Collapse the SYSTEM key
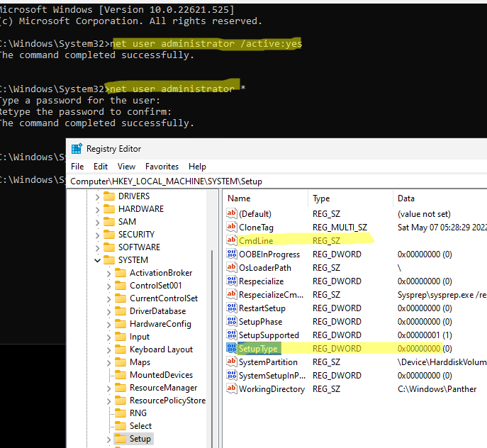 (x=97, y=260)
